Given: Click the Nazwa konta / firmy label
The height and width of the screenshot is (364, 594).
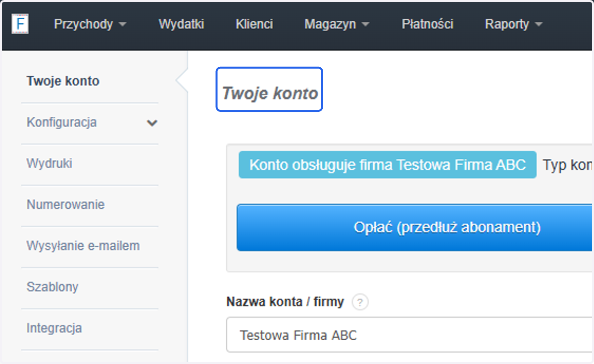Looking at the screenshot, I should pos(285,302).
